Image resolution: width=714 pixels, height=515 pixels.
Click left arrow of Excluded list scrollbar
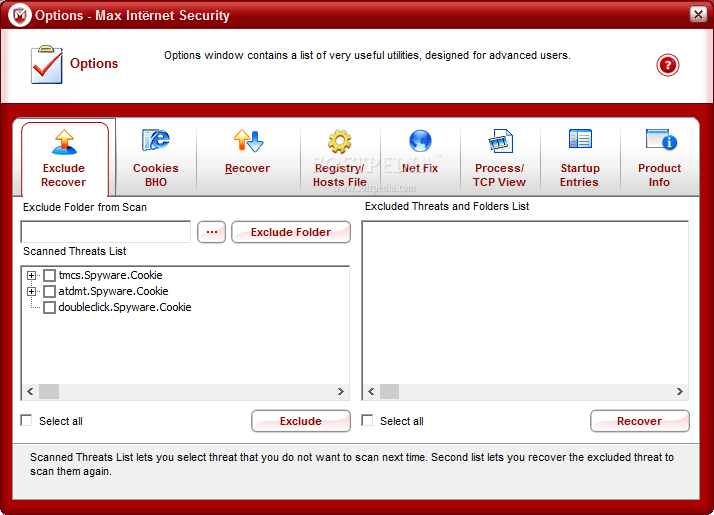pyautogui.click(x=371, y=392)
